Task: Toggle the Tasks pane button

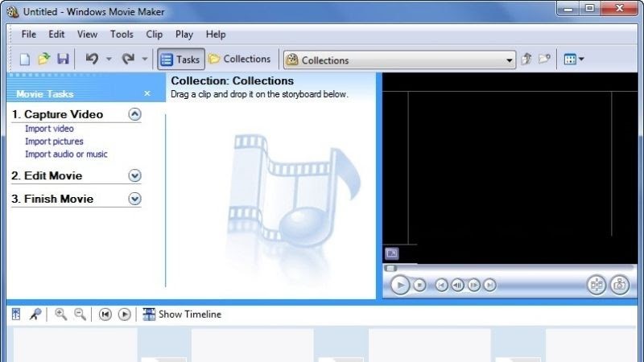Action: coord(180,60)
